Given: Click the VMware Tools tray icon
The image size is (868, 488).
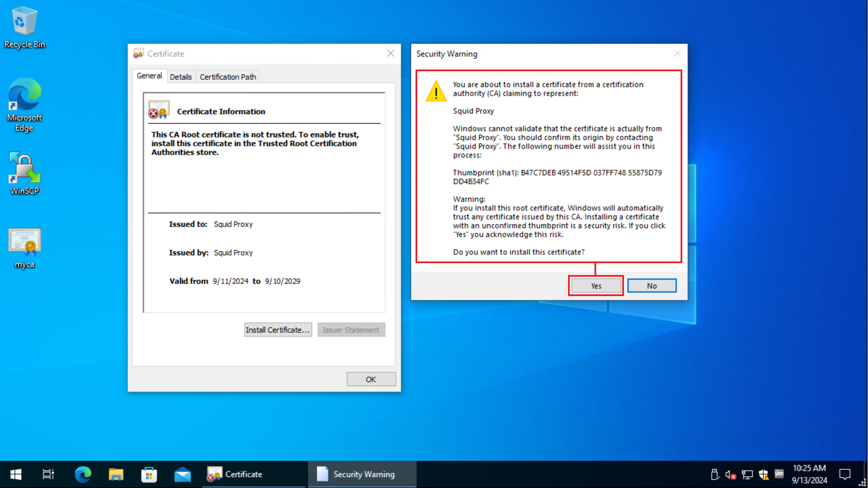Looking at the screenshot, I should click(x=779, y=474).
